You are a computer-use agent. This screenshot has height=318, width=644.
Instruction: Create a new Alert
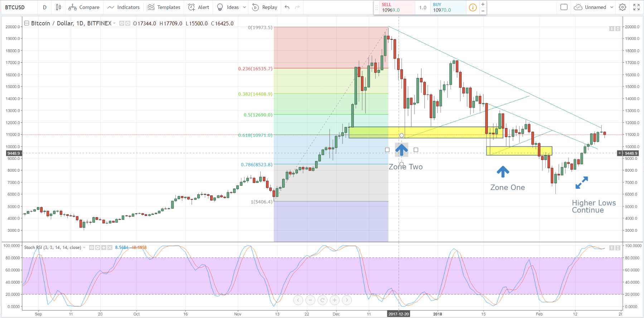pyautogui.click(x=198, y=7)
